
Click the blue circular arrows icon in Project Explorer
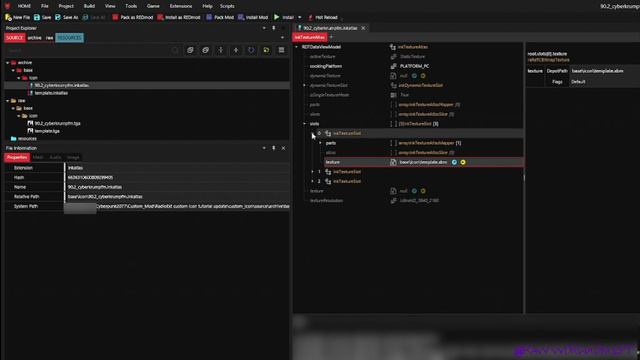tap(251, 50)
